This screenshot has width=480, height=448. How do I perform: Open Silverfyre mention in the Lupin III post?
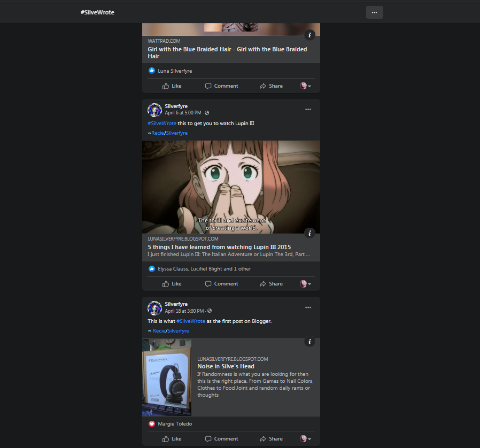177,133
